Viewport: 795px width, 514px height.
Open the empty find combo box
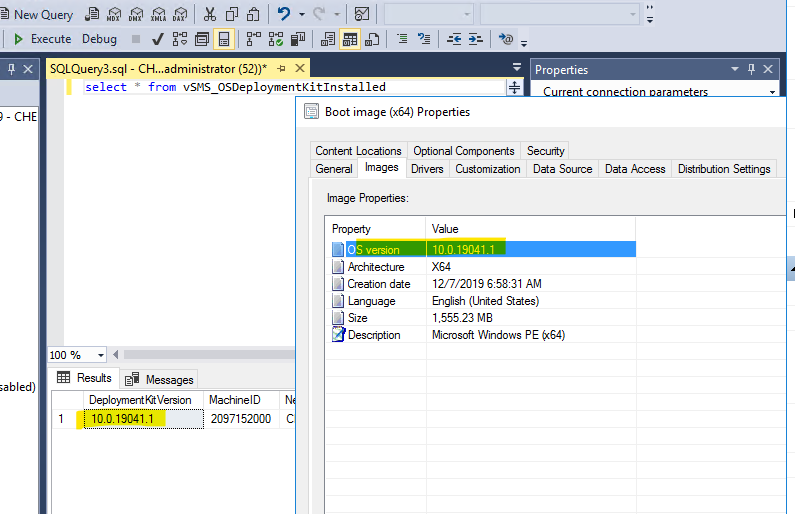(x=560, y=14)
